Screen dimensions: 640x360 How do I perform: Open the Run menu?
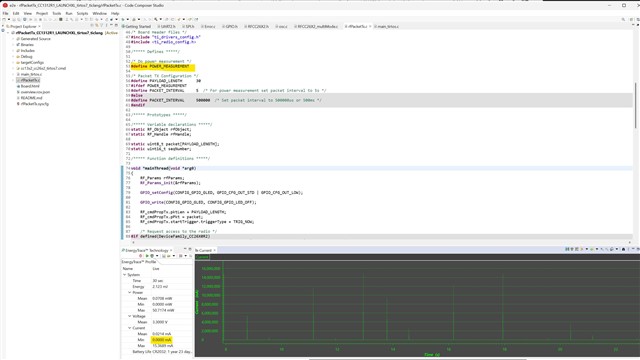[x=69, y=13]
